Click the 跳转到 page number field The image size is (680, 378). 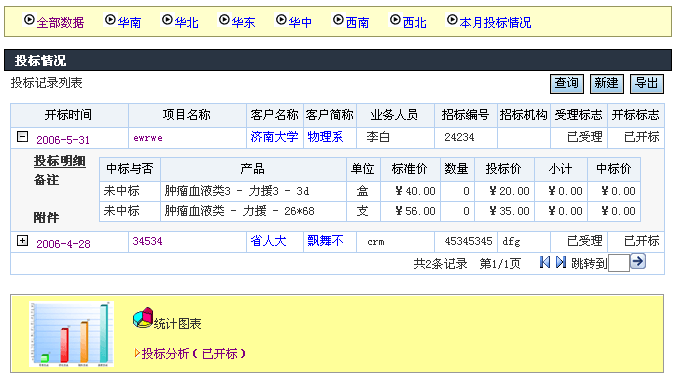pos(619,263)
